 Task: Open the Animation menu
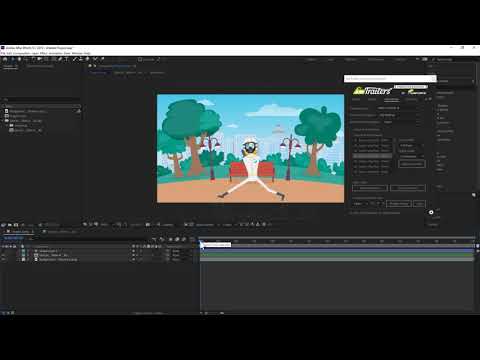click(x=56, y=53)
